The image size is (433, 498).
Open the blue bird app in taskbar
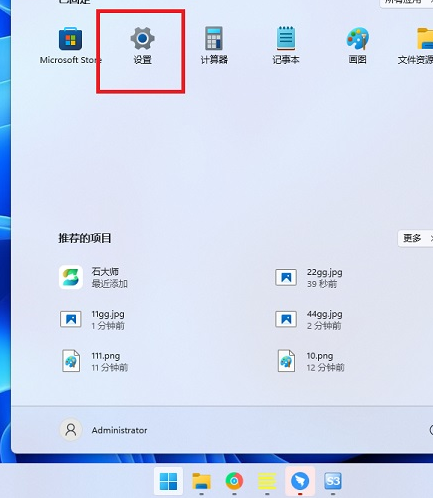(x=300, y=481)
